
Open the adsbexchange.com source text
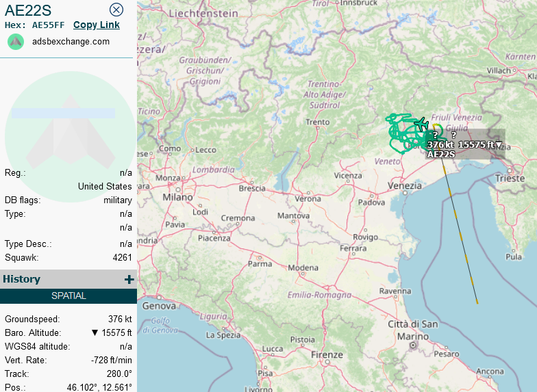71,41
